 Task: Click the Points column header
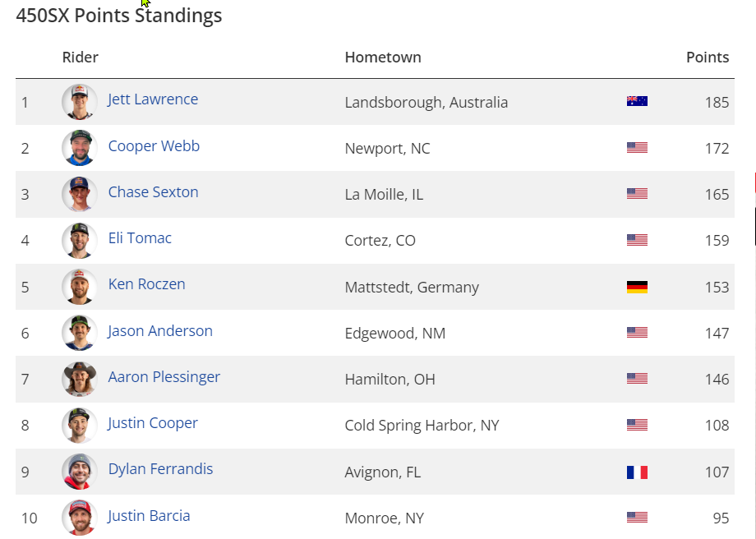708,58
